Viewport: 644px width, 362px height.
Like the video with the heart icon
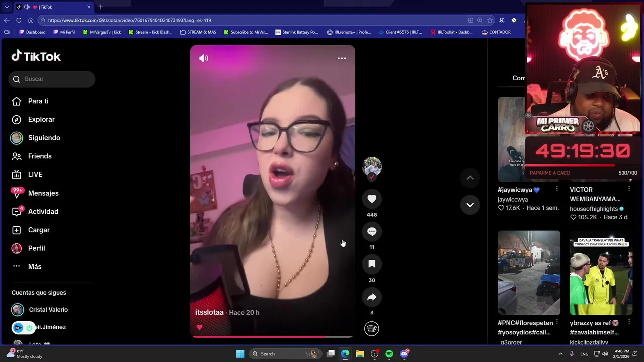tap(372, 199)
